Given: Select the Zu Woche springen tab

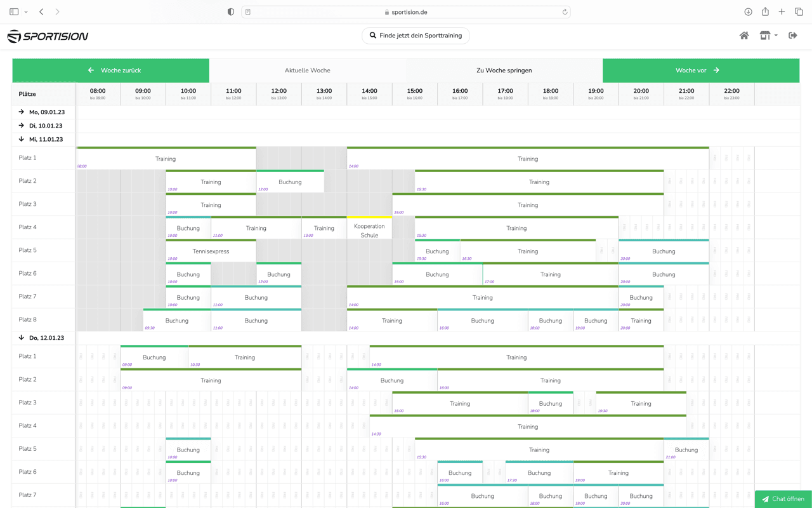Looking at the screenshot, I should [504, 70].
